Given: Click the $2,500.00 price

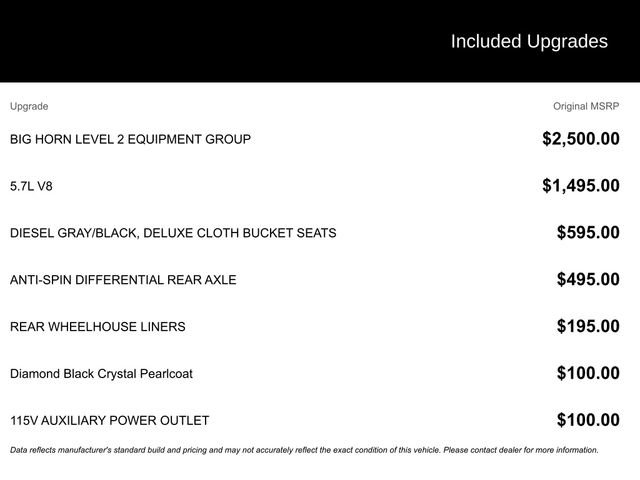Looking at the screenshot, I should tap(580, 139).
